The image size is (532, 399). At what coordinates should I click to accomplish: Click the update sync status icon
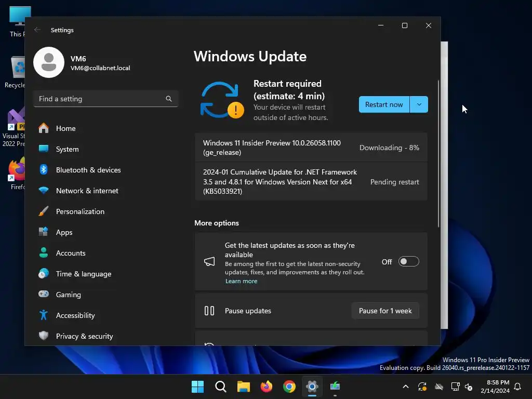(222, 100)
